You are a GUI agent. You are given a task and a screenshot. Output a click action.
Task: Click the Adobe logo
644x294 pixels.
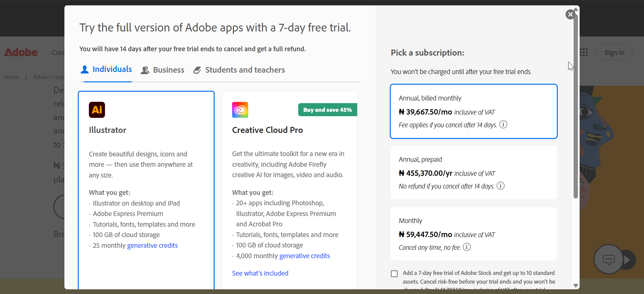(21, 53)
